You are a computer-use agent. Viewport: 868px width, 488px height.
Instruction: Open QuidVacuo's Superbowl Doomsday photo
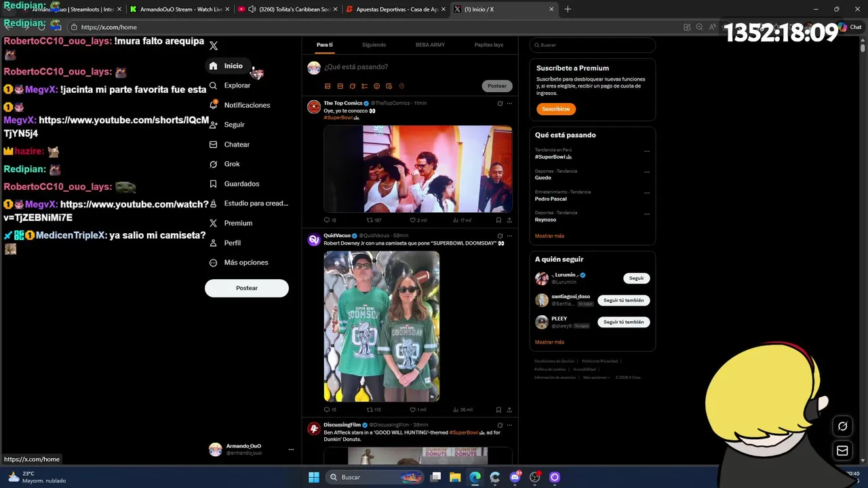tap(382, 327)
